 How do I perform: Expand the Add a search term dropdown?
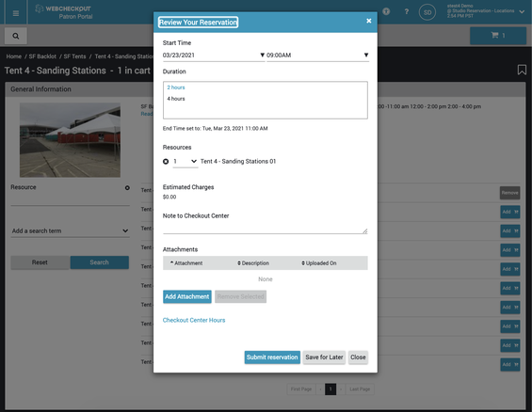tap(70, 230)
